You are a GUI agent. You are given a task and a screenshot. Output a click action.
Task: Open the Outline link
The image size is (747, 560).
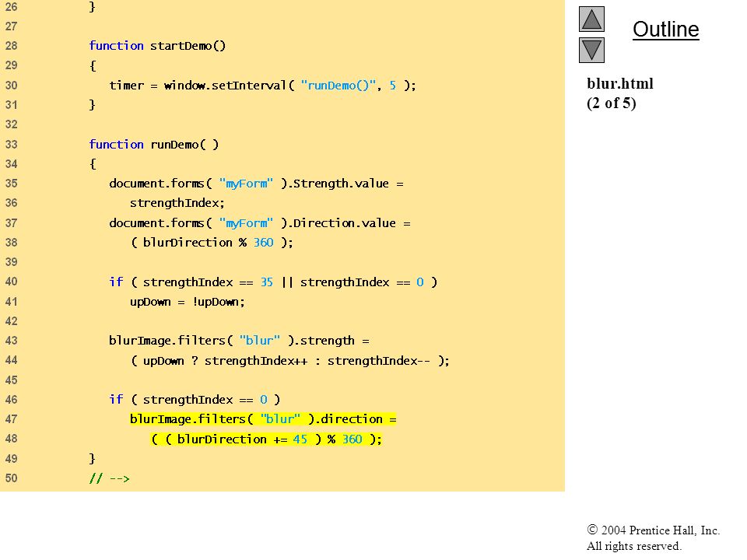(x=665, y=30)
